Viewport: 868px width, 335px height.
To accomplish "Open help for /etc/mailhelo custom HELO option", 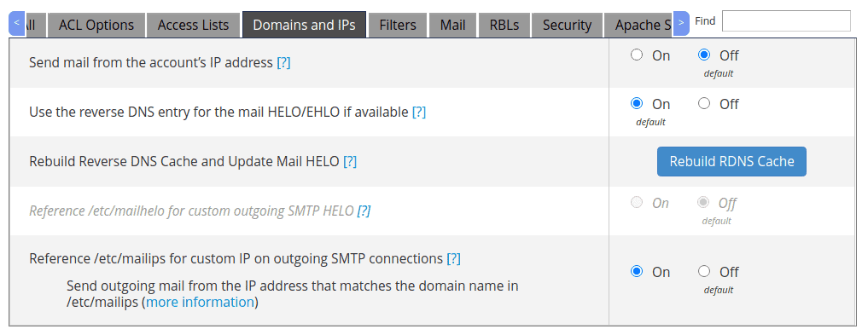I will tap(364, 211).
